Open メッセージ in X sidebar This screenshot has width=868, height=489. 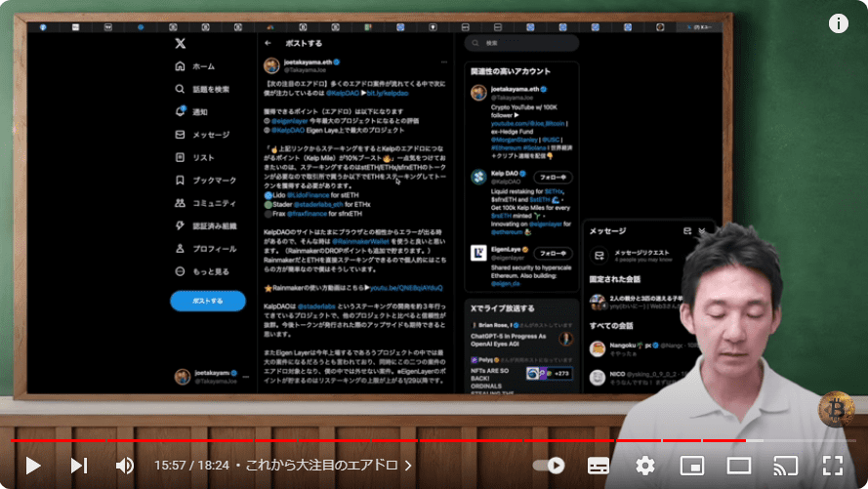[x=202, y=135]
